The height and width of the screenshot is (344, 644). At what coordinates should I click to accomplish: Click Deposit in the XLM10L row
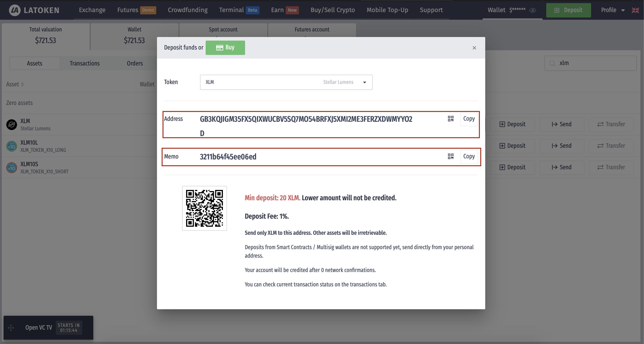pyautogui.click(x=513, y=146)
